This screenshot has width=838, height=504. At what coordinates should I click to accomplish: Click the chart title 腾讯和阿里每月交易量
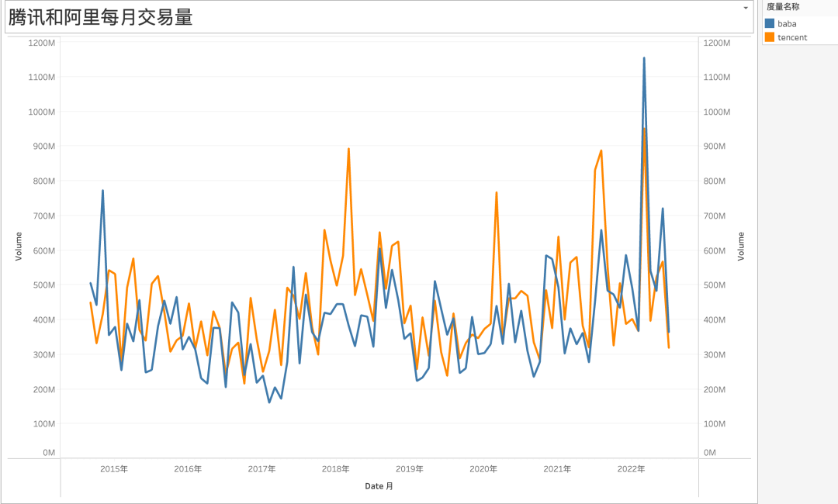click(x=100, y=18)
